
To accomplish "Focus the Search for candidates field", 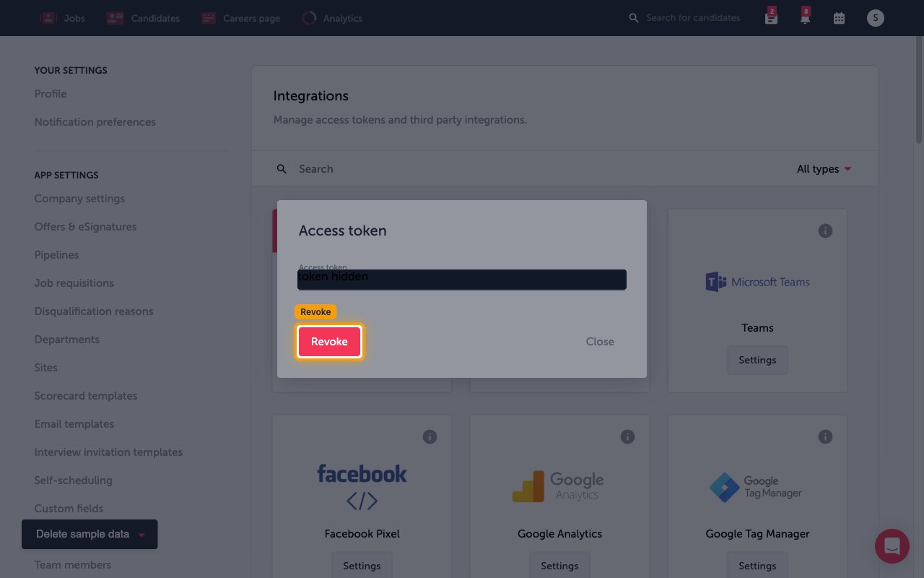I will (x=693, y=18).
